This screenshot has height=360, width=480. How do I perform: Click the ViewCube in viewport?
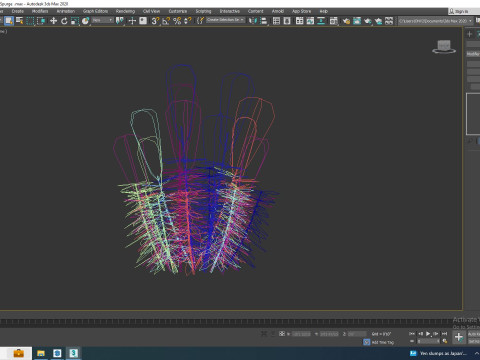pos(444,47)
